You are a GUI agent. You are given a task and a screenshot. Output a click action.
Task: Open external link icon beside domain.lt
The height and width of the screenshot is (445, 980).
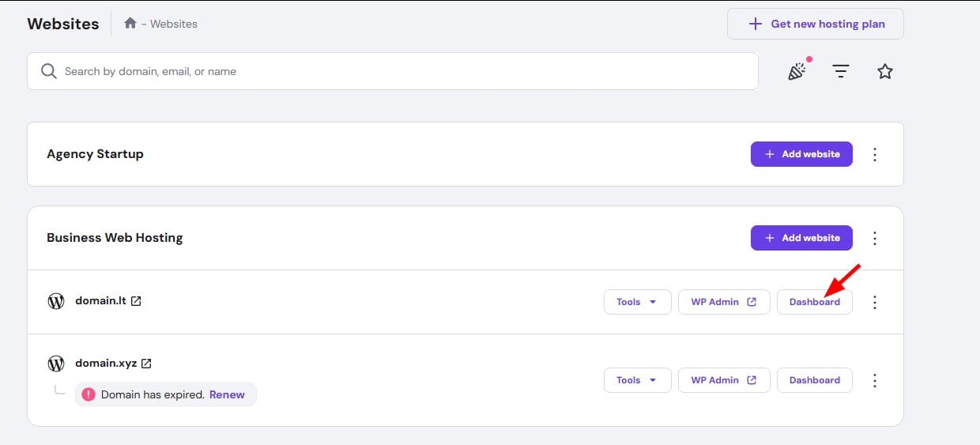pos(136,301)
